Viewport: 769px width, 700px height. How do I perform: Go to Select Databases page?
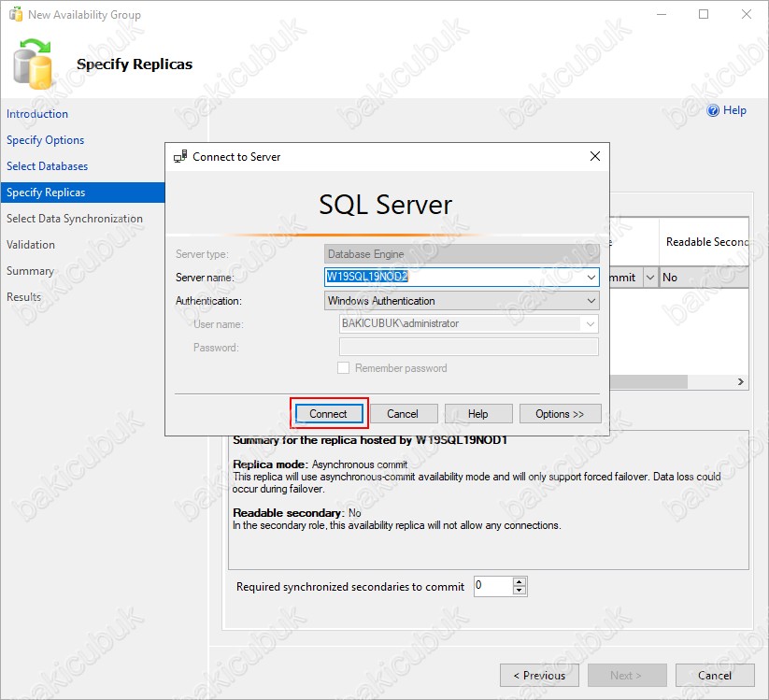point(47,166)
